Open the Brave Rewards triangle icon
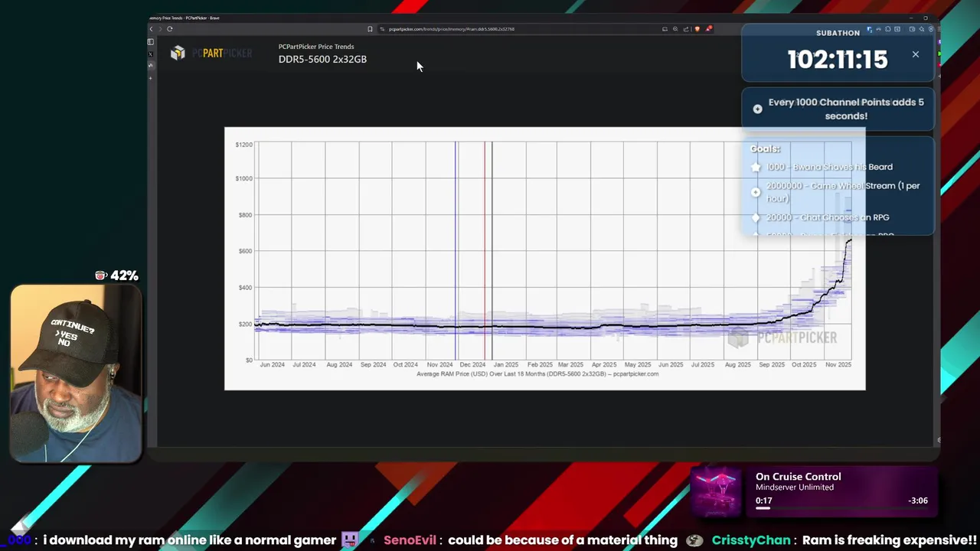 pyautogui.click(x=709, y=29)
